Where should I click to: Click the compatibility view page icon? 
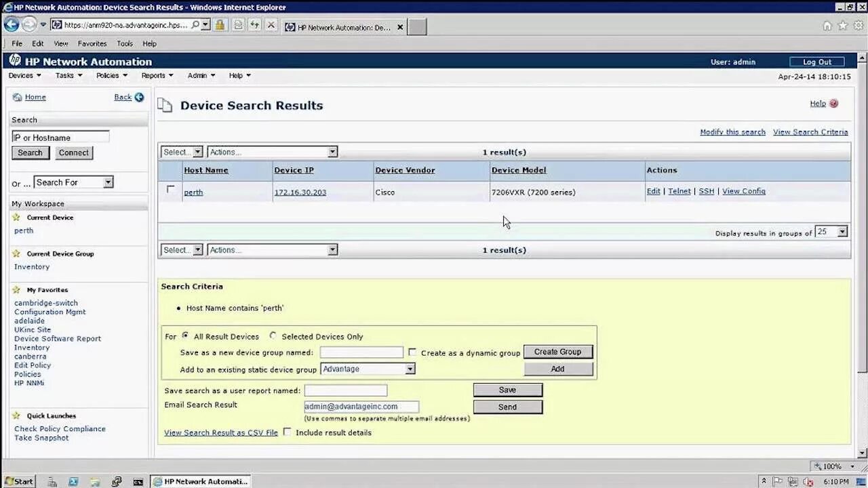point(238,25)
